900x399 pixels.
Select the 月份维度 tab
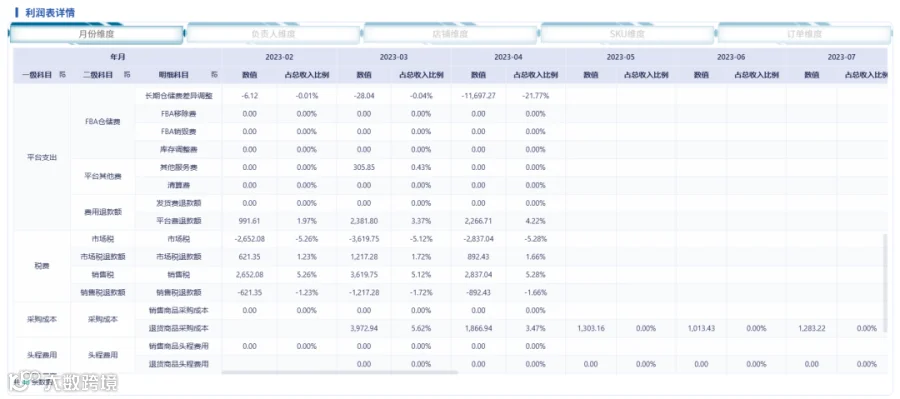pyautogui.click(x=96, y=34)
